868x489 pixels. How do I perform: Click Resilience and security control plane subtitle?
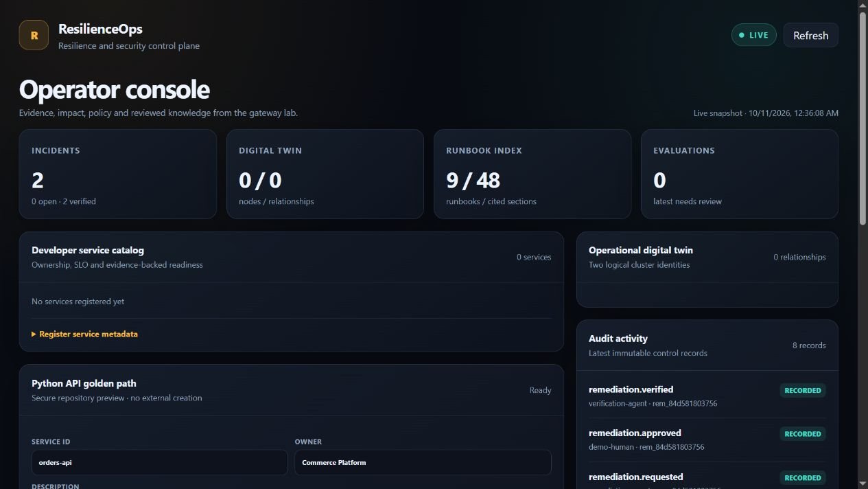pyautogui.click(x=129, y=46)
